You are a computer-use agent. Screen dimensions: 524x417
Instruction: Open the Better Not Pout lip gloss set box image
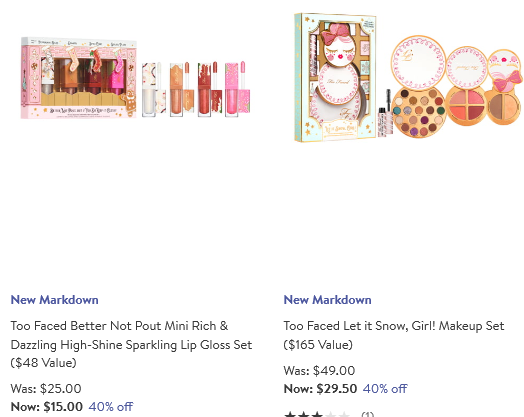coord(79,78)
